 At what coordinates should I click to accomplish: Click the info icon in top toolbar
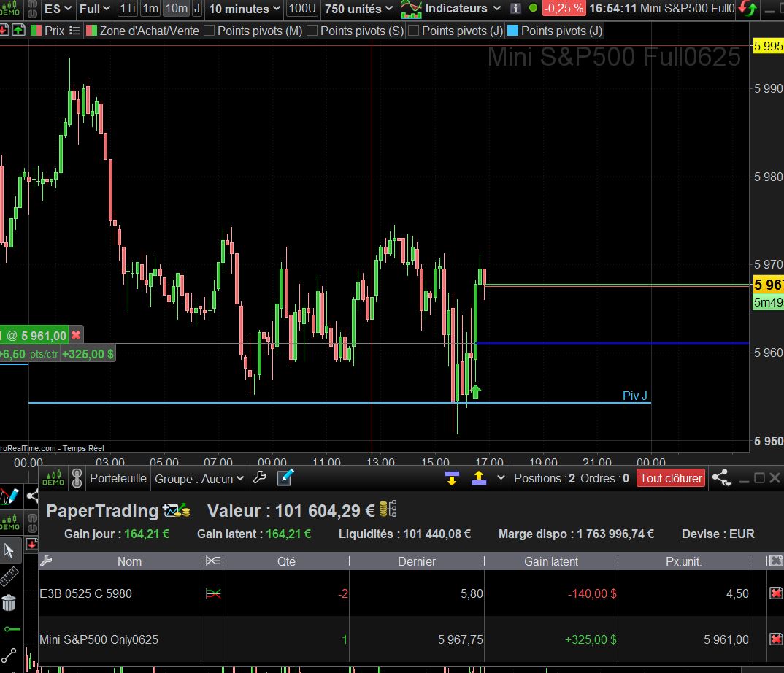pos(515,9)
